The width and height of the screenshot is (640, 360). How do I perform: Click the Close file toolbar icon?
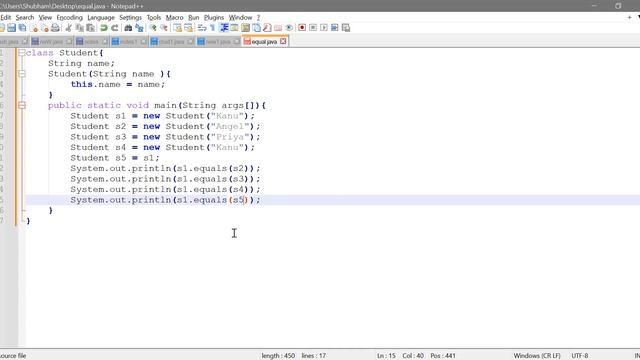coord(34,28)
